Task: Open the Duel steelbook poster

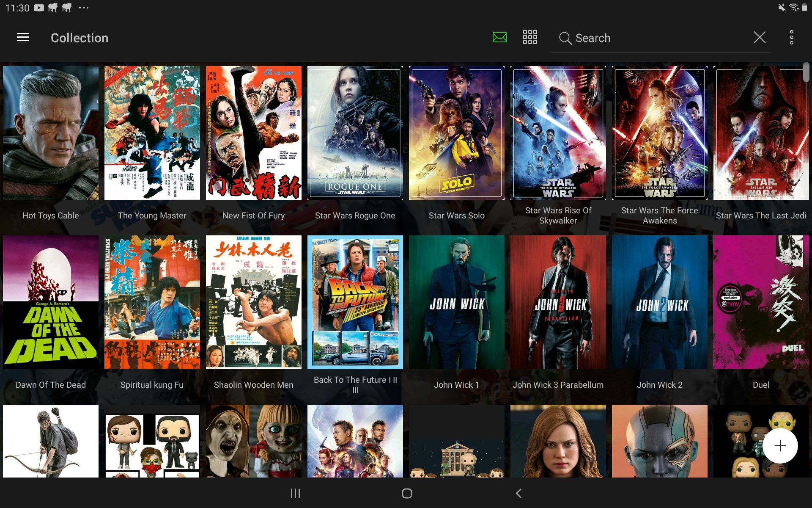Action: click(x=761, y=302)
